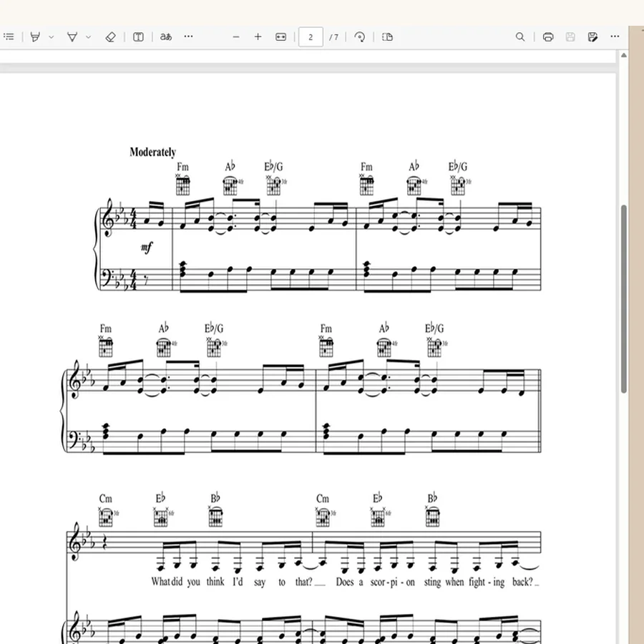Viewport: 644px width, 644px height.
Task: Select the Draw pen tool
Action: tap(36, 37)
